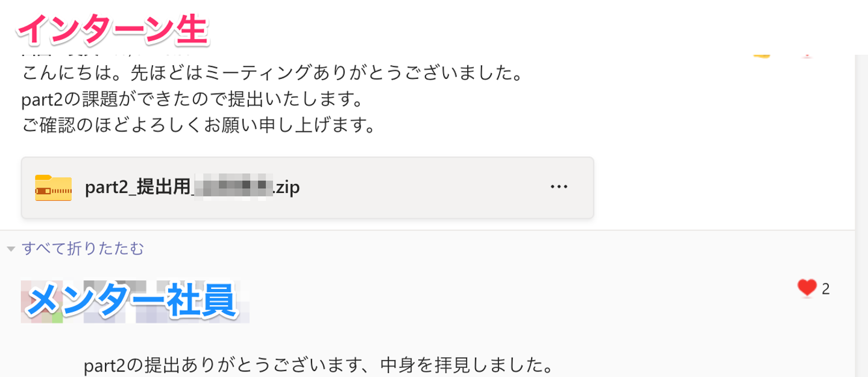Click the yellow zip folder icon
Screen dimensions: 868x377
coord(53,188)
